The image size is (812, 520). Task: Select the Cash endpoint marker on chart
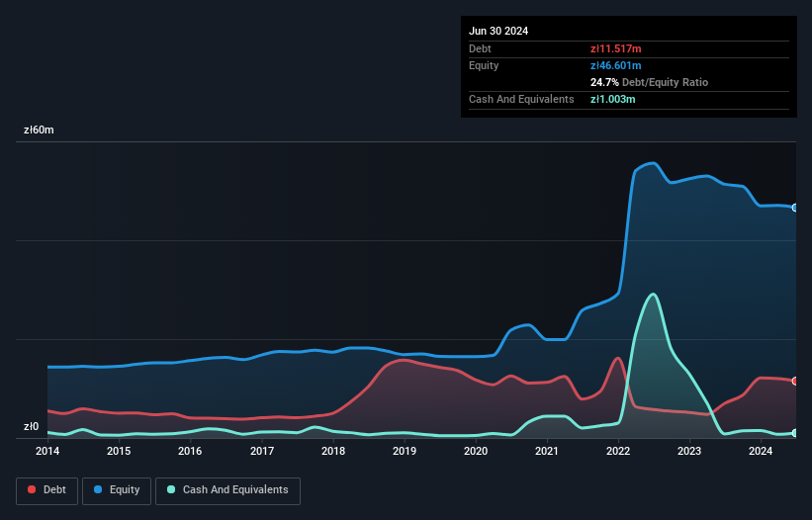click(795, 433)
